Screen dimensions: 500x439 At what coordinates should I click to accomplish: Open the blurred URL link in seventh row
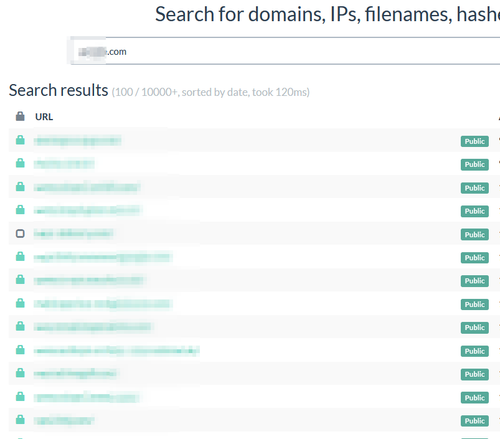point(89,280)
